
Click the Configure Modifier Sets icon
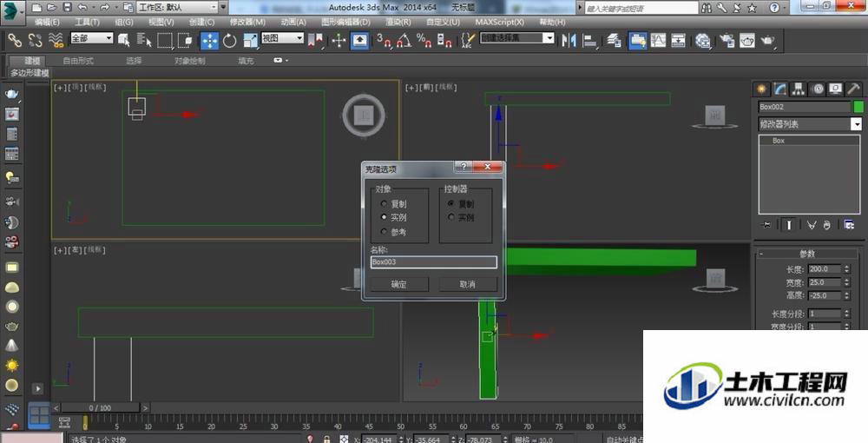tap(849, 225)
